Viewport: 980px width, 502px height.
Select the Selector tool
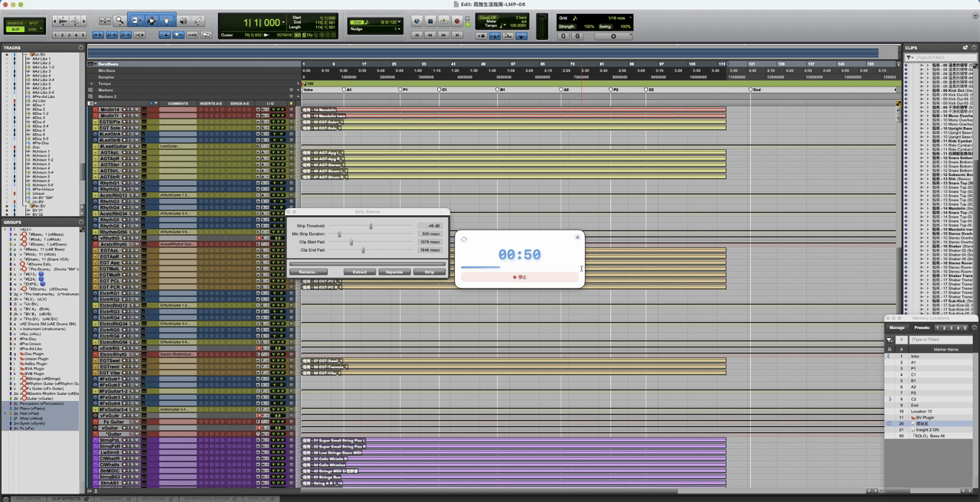pos(152,21)
